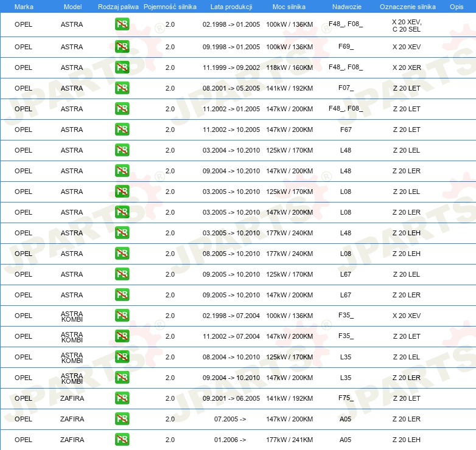Image resolution: width=476 pixels, height=450 pixels.
Task: Select 'ZAFIRA' model cell in F75_ row
Action: 72,398
